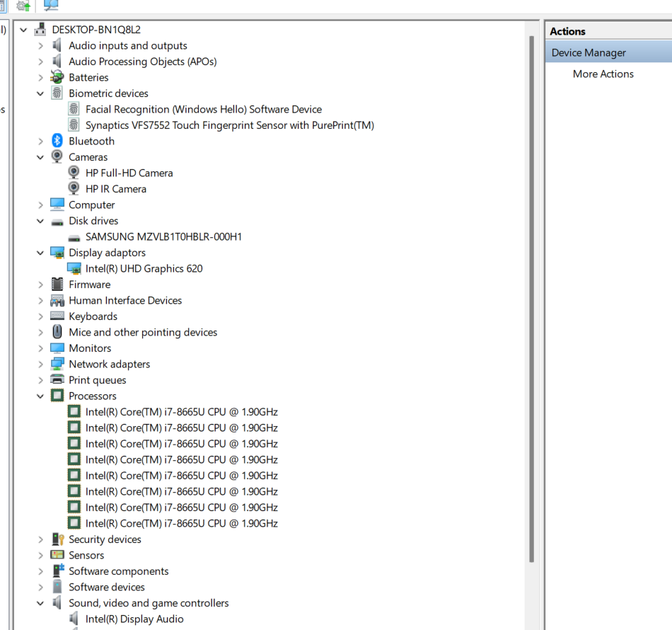The height and width of the screenshot is (630, 672).
Task: Expand the Audio inputs and outputs node
Action: [40, 45]
